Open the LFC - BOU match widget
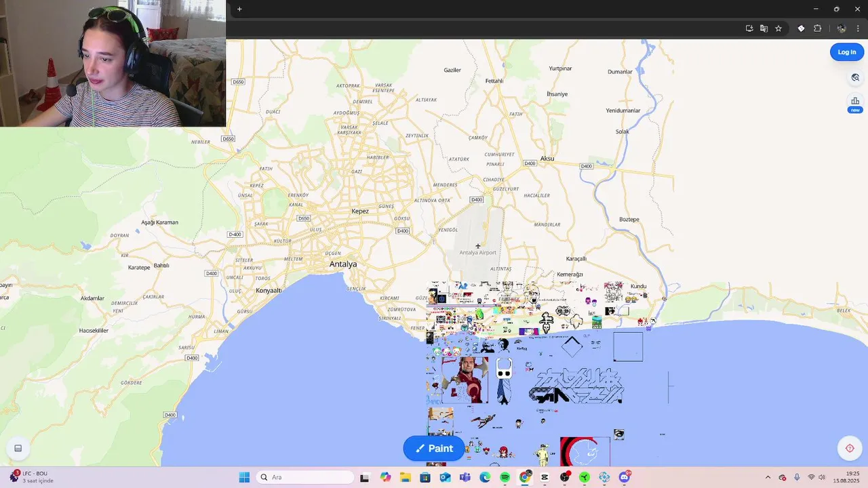This screenshot has width=868, height=488. tap(31, 477)
